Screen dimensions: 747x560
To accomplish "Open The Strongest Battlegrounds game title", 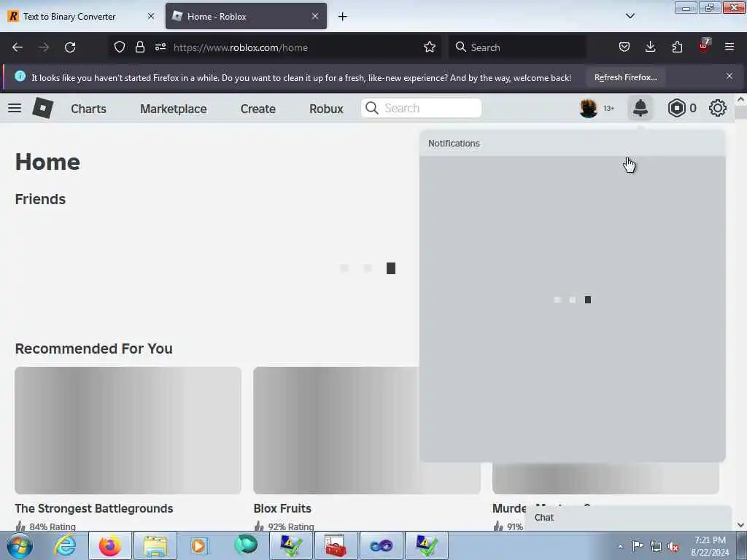I will tap(94, 508).
